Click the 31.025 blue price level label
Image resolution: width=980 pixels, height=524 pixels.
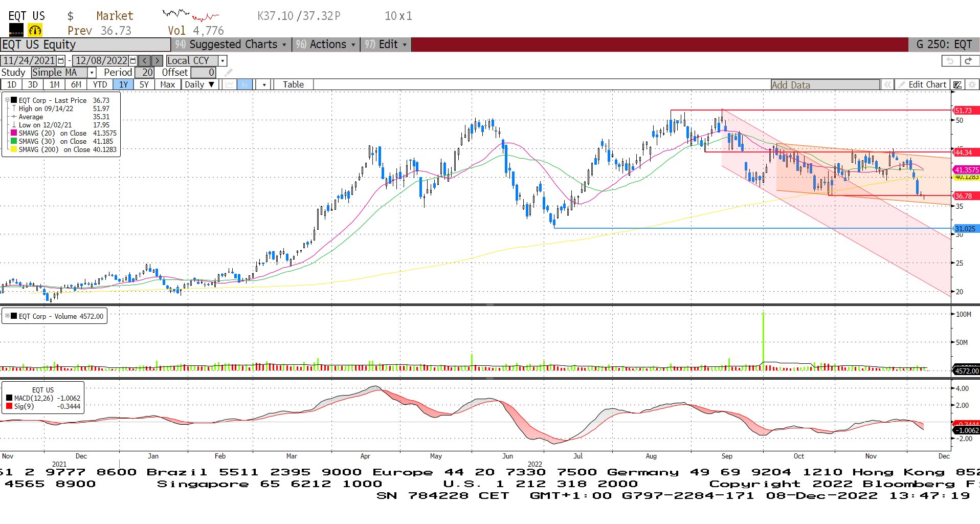[x=966, y=229]
